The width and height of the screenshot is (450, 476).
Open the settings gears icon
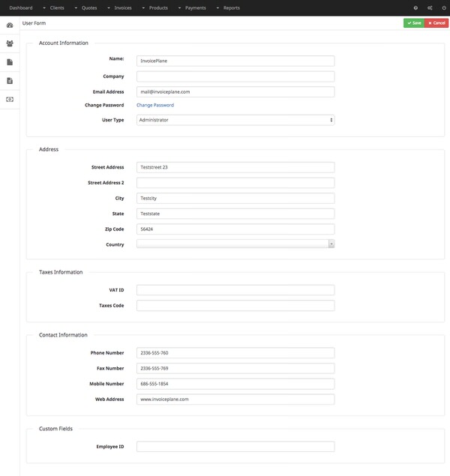pyautogui.click(x=430, y=8)
